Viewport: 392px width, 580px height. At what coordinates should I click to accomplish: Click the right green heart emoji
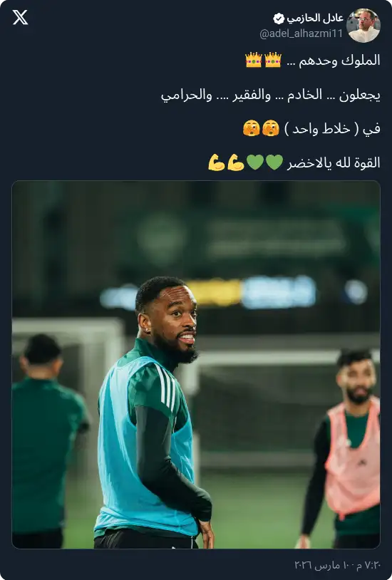[274, 162]
